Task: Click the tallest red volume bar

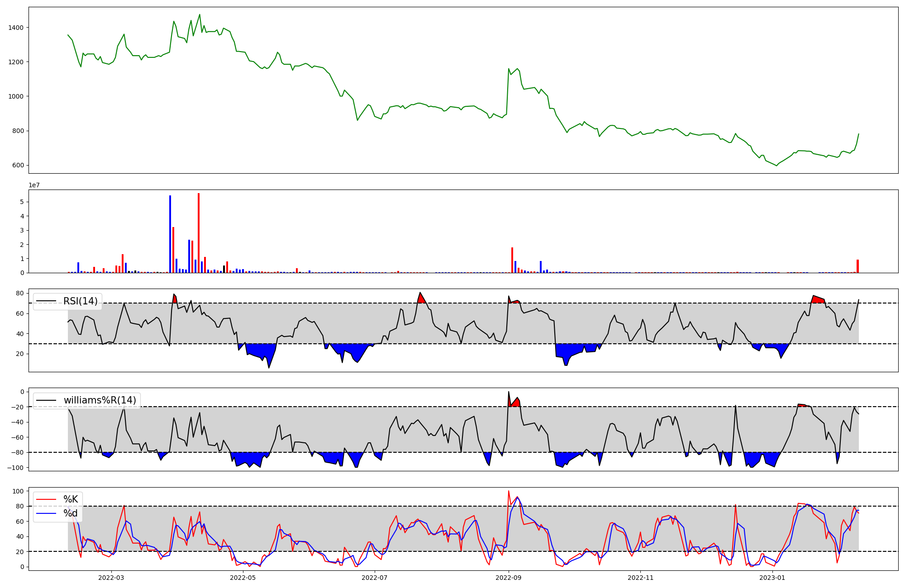Action: tap(199, 233)
